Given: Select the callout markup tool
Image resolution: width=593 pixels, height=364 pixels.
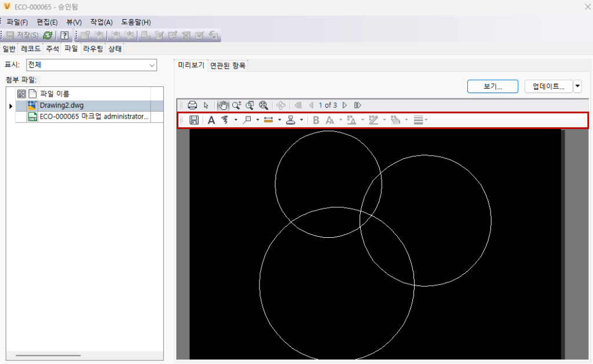Looking at the screenshot, I should (x=247, y=120).
